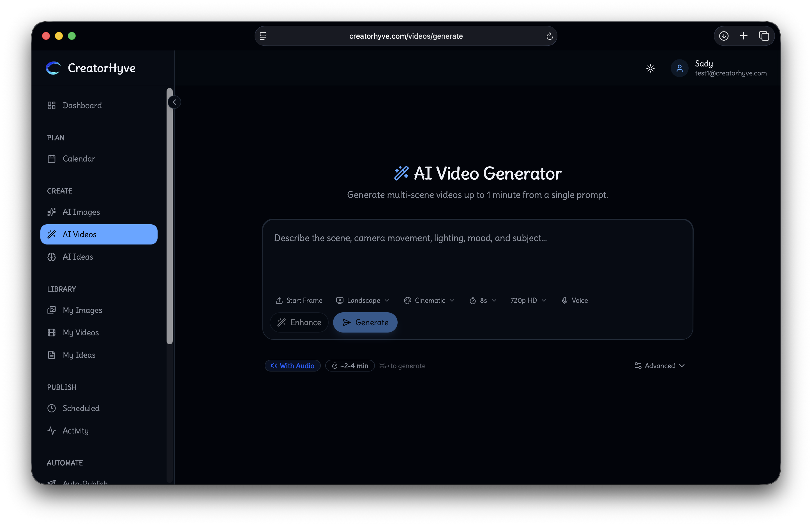The image size is (812, 526).
Task: Change the Cinematic style dropdown
Action: tap(429, 300)
